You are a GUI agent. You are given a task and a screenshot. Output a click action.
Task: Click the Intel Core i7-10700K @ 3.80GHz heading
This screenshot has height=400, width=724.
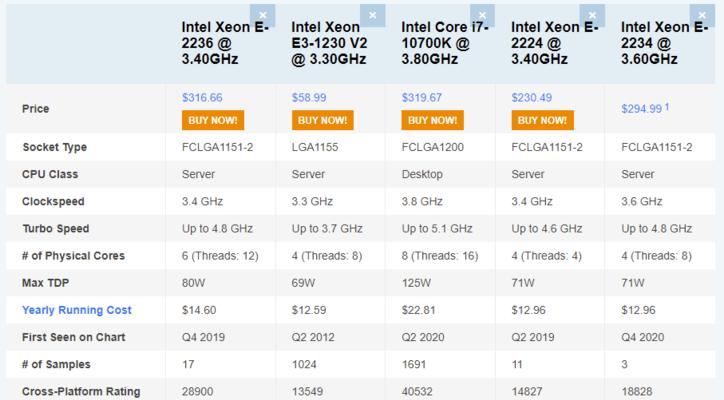445,43
